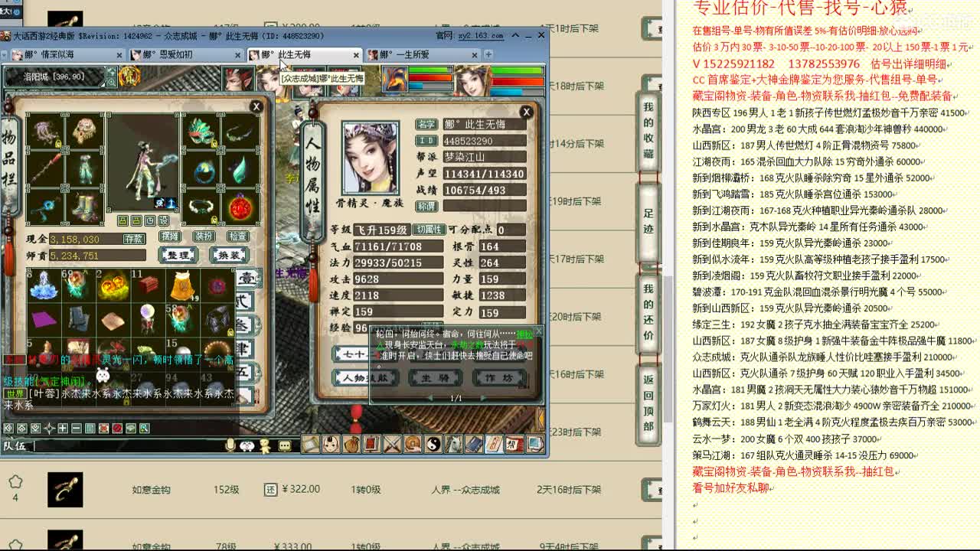
Task: Click the 切属性 switch attribute button
Action: [x=430, y=230]
